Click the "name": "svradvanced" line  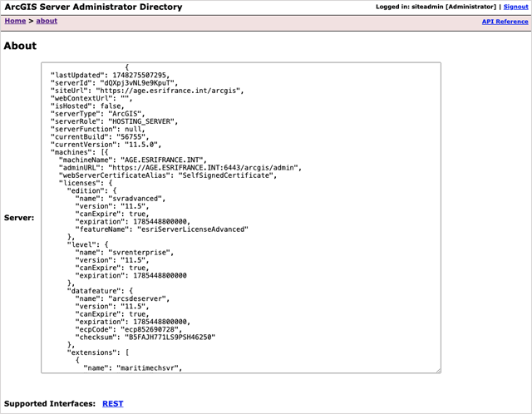tap(121, 199)
